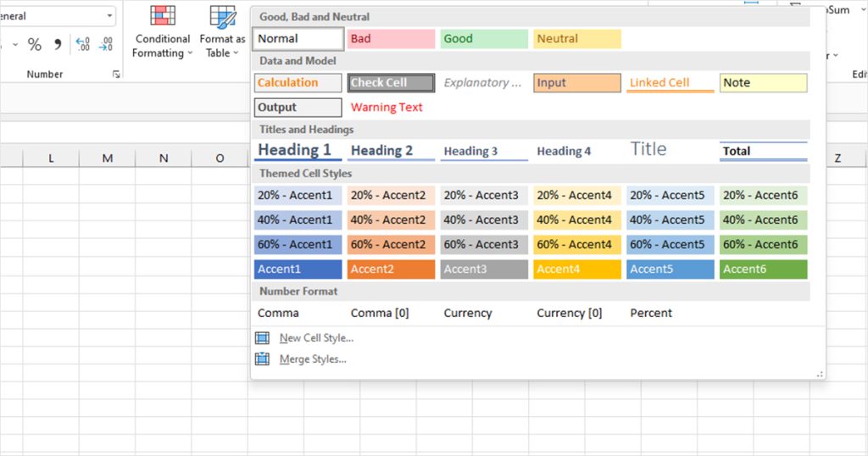The width and height of the screenshot is (868, 456).
Task: Apply the Bad cell style swatch
Action: tap(391, 39)
